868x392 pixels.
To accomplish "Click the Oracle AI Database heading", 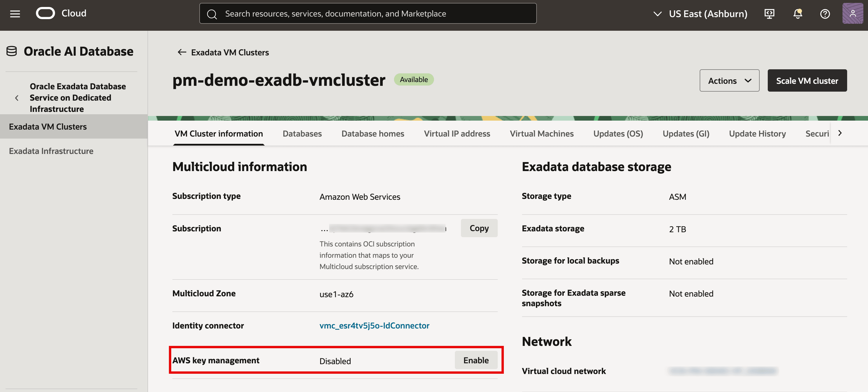I will (78, 51).
